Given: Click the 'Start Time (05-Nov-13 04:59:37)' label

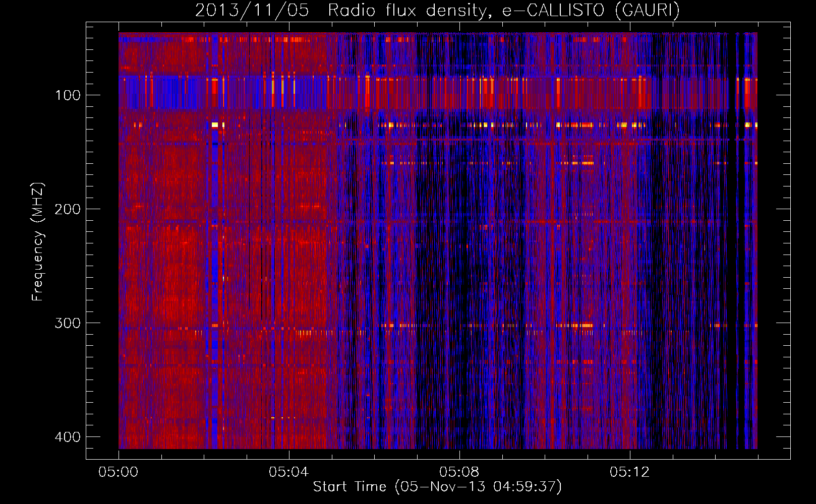Looking at the screenshot, I should pos(437,487).
